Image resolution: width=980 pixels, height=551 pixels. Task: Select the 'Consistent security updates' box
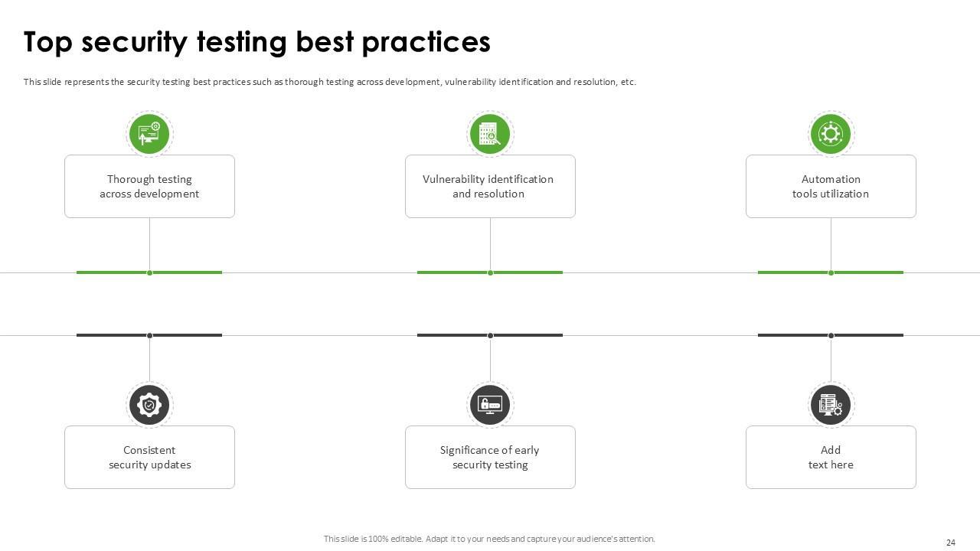point(149,458)
